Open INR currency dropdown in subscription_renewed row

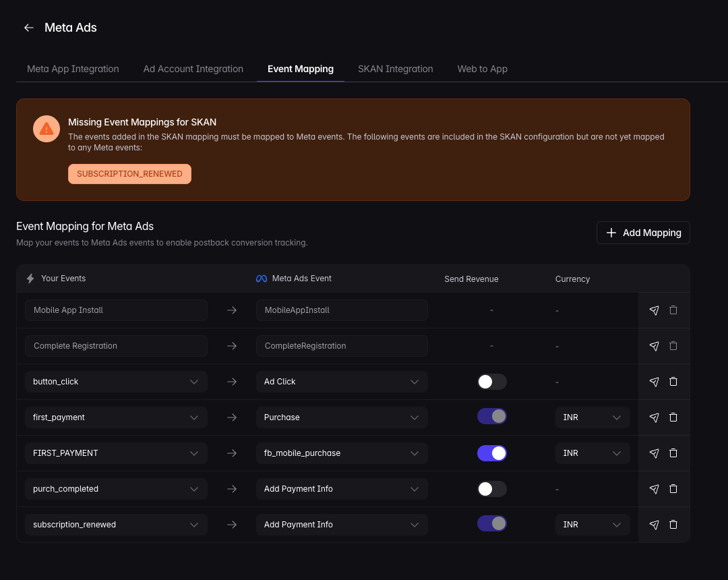[593, 525]
